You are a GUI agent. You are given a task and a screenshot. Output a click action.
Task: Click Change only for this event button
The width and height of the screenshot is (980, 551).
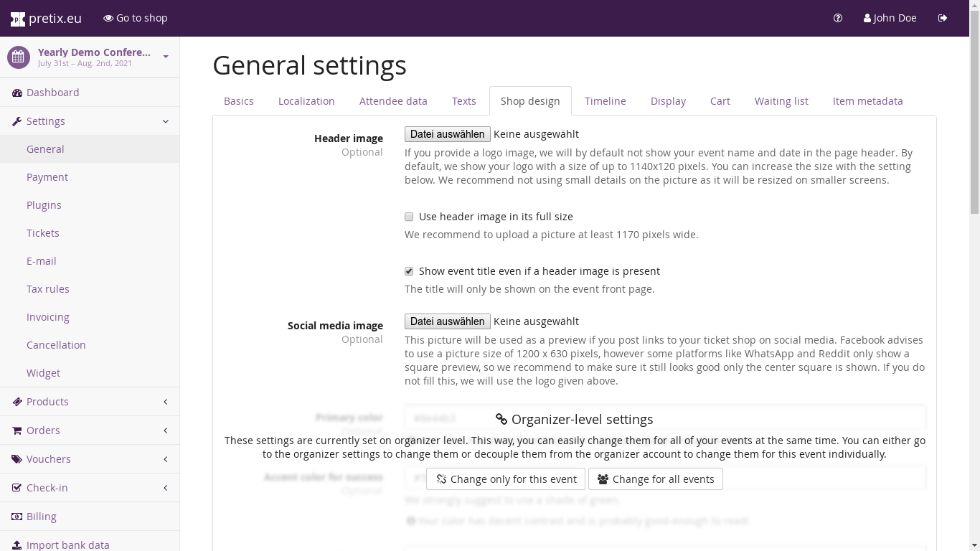click(506, 479)
